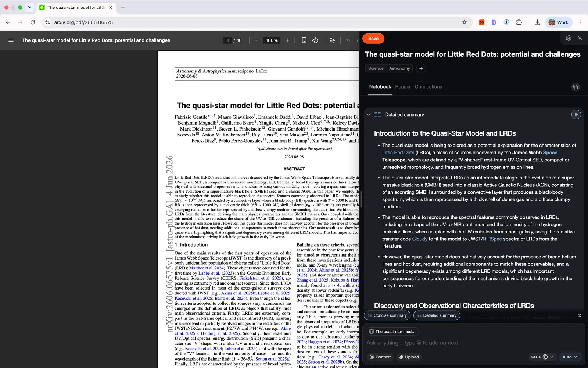
Task: Zoom out of the PDF
Action: click(x=256, y=40)
